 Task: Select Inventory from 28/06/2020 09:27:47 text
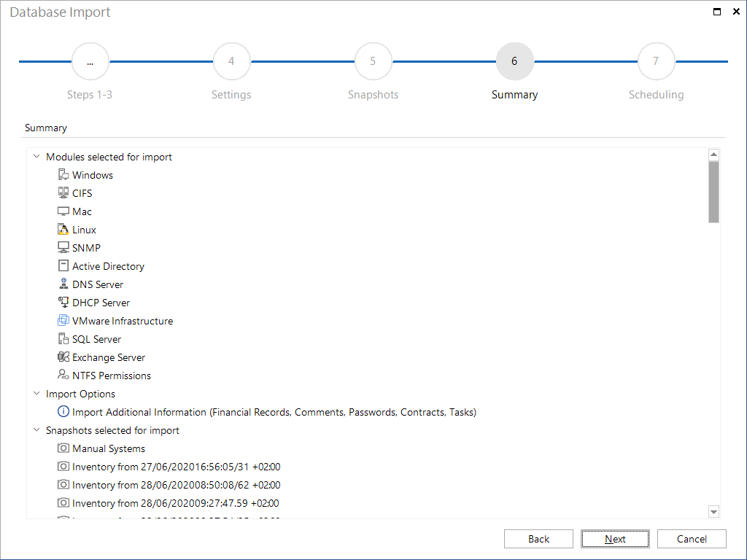coord(176,503)
